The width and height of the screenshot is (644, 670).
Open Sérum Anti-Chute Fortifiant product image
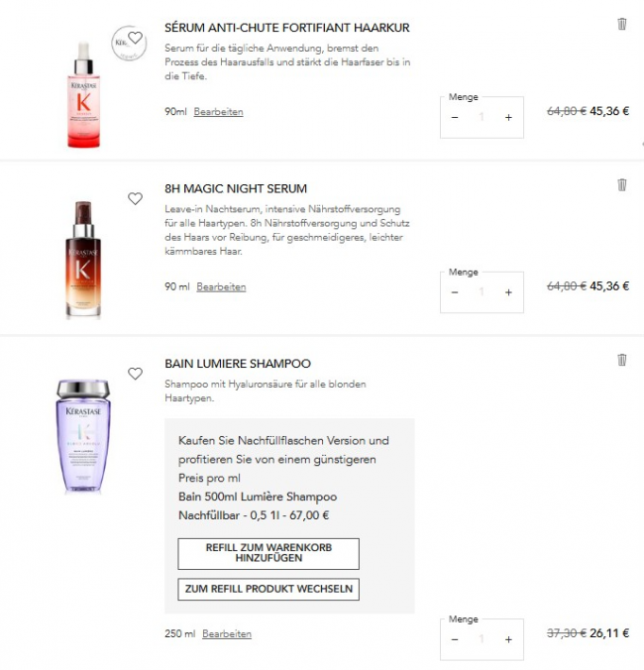point(84,94)
